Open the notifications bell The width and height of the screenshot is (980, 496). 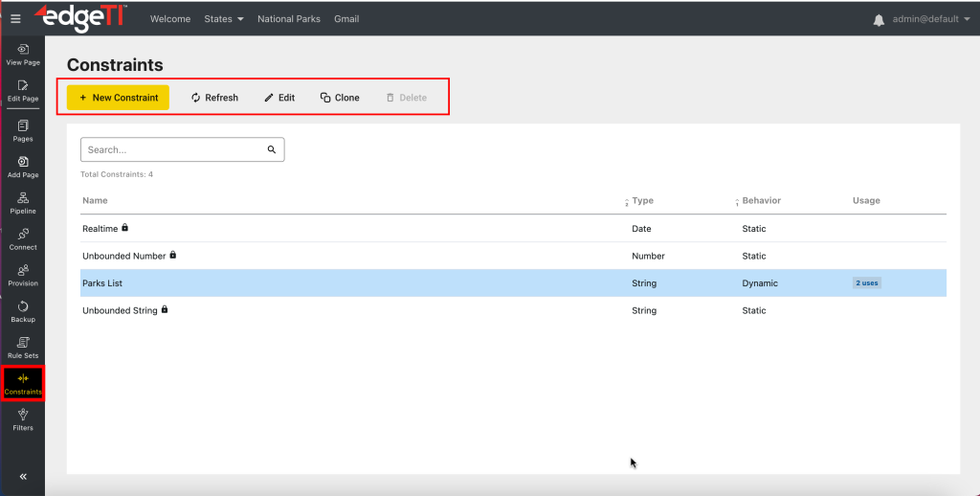coord(879,20)
